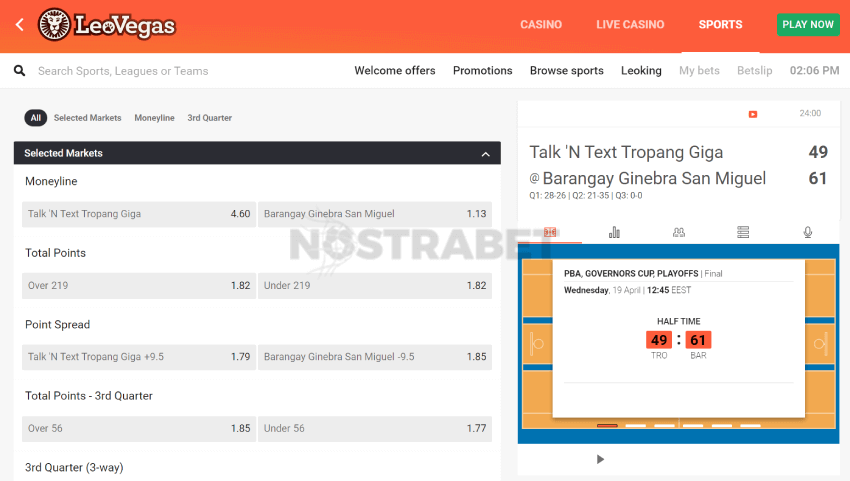Filter by Selected Markets chip
Screen dimensions: 850x481
tap(87, 118)
